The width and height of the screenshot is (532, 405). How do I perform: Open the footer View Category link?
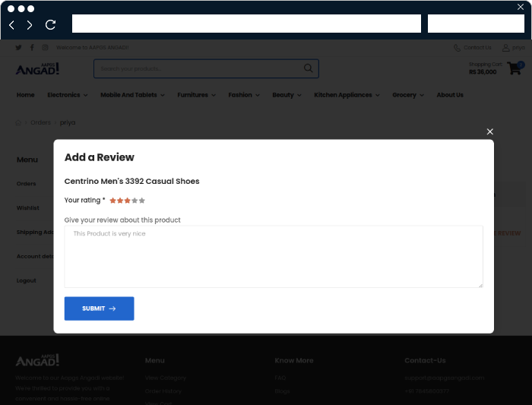166,378
